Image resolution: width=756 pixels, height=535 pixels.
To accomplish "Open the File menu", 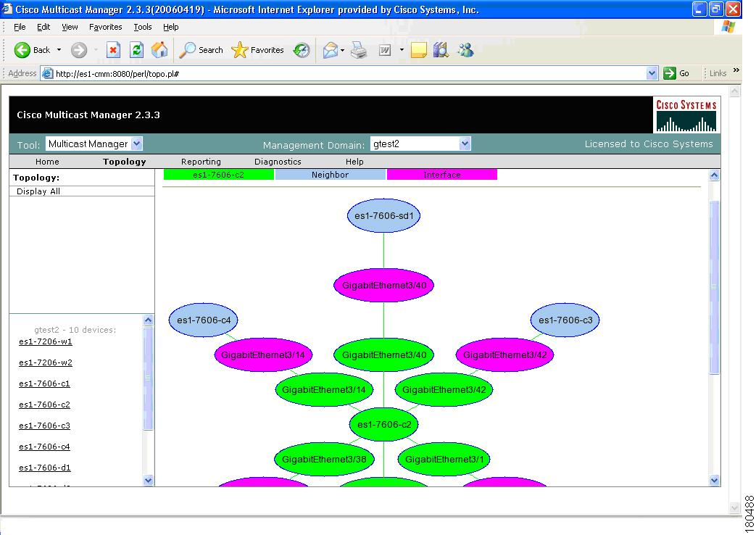I will [x=20, y=27].
